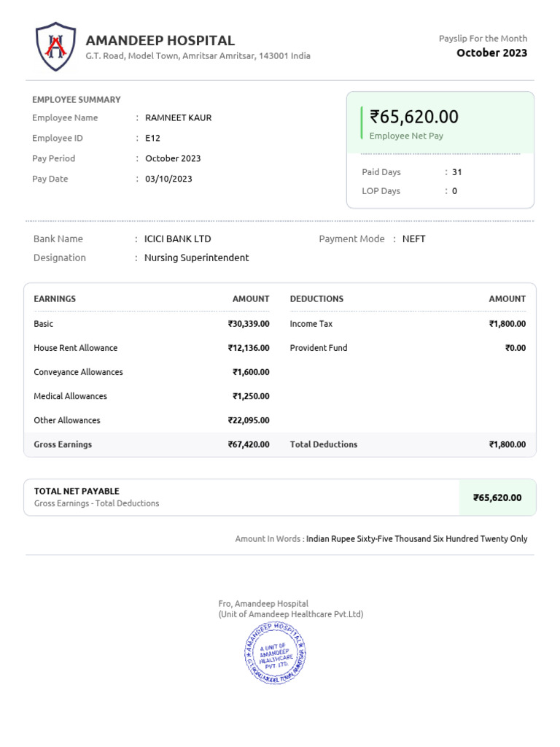Click the blue round hospital stamp
The image size is (560, 747).
tap(275, 653)
